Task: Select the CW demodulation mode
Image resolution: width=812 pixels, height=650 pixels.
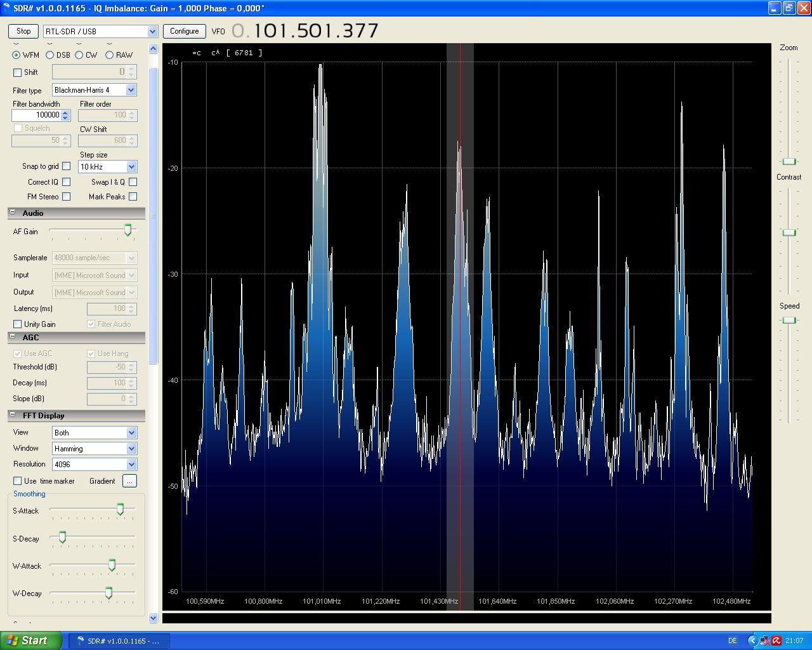Action: [79, 55]
